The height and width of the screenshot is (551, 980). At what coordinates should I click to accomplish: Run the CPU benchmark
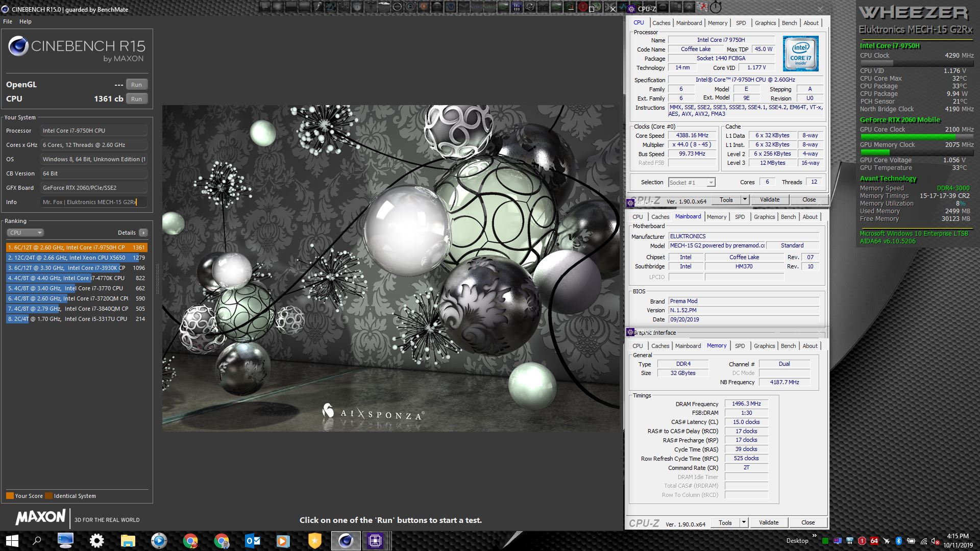click(136, 99)
